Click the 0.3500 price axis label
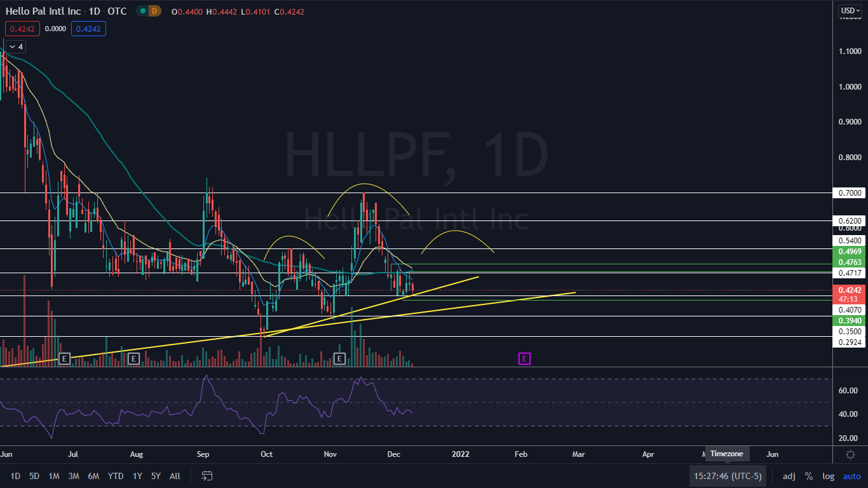 click(x=850, y=332)
